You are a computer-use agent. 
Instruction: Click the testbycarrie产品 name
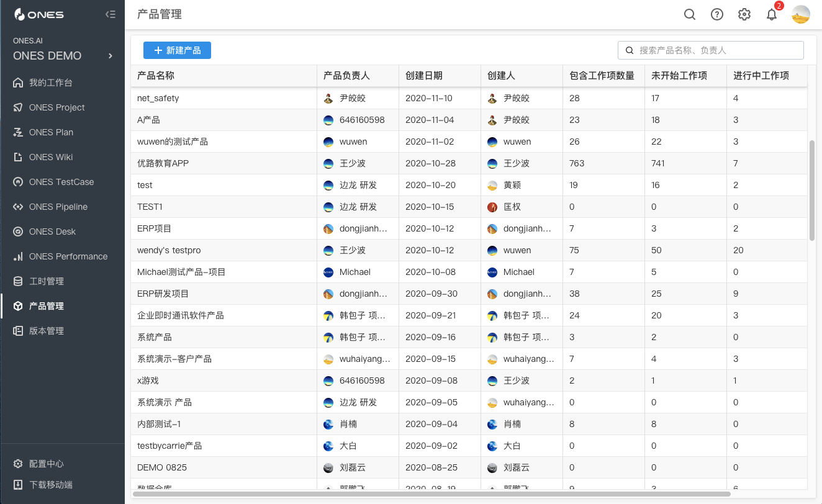[169, 446]
